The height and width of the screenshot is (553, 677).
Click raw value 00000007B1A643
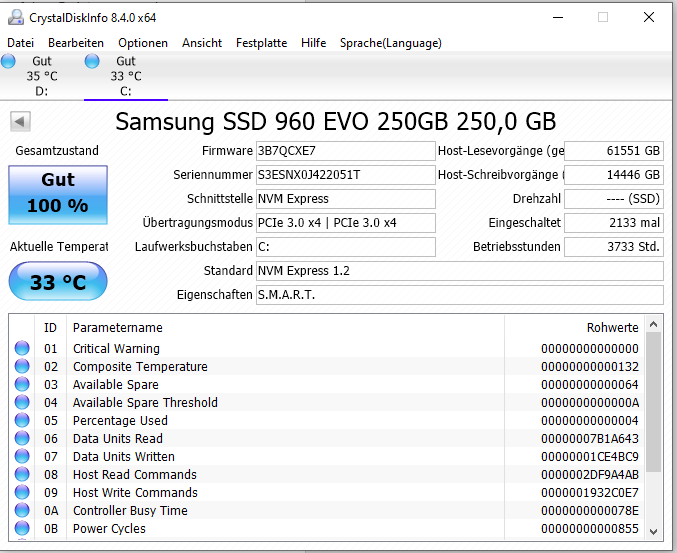tap(590, 439)
